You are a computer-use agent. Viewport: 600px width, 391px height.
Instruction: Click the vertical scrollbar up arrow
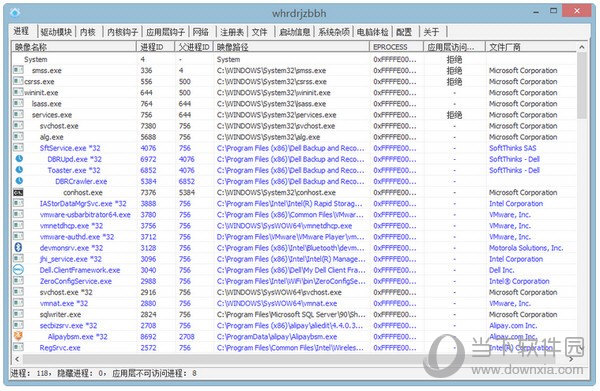point(582,47)
